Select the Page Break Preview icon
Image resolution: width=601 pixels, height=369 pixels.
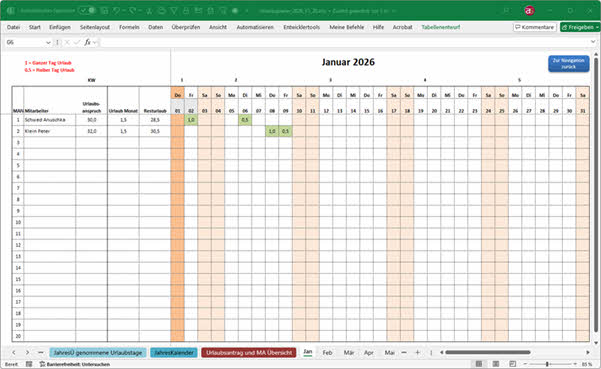[x=512, y=364]
